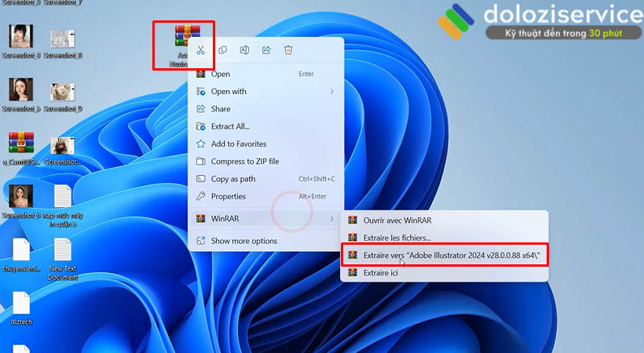
Task: Choose Open from the context menu
Action: click(x=221, y=75)
